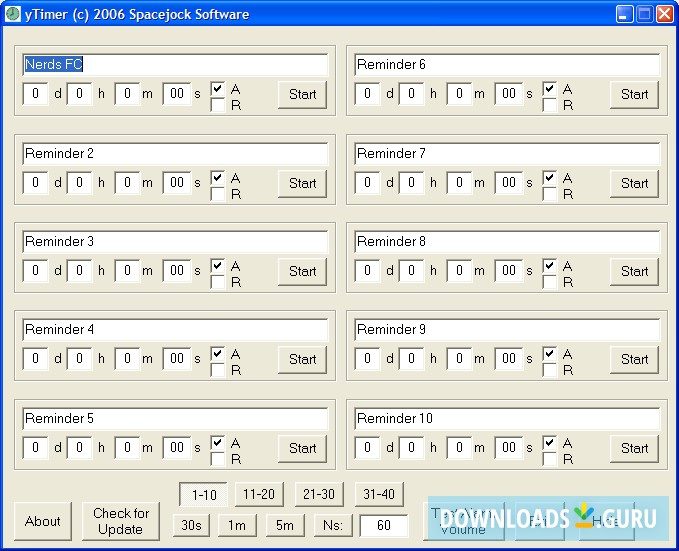Click the Reminder 3 name field
Screen dimensions: 679x551
[x=175, y=241]
